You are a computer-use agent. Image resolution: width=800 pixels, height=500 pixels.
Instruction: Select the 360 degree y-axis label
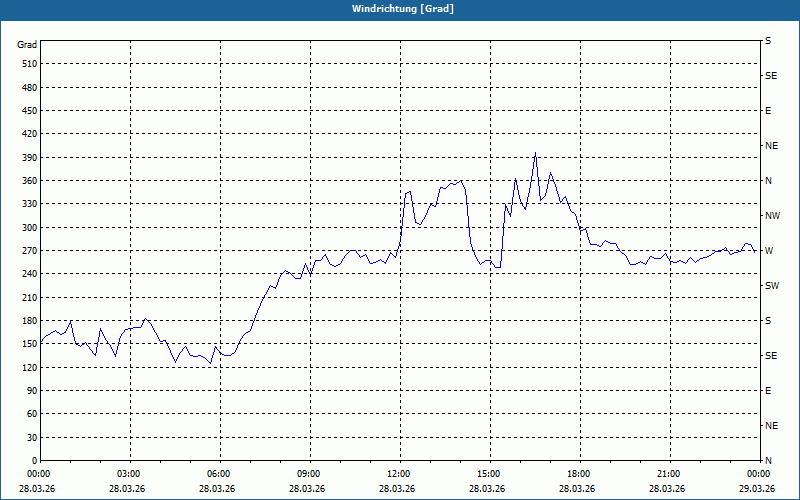[27, 181]
